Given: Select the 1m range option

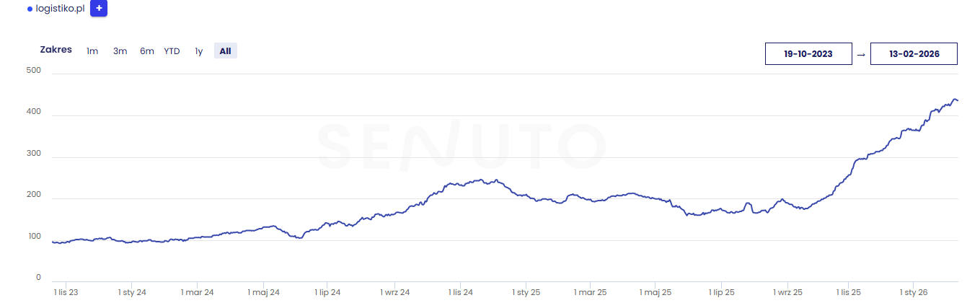Looking at the screenshot, I should [x=92, y=50].
